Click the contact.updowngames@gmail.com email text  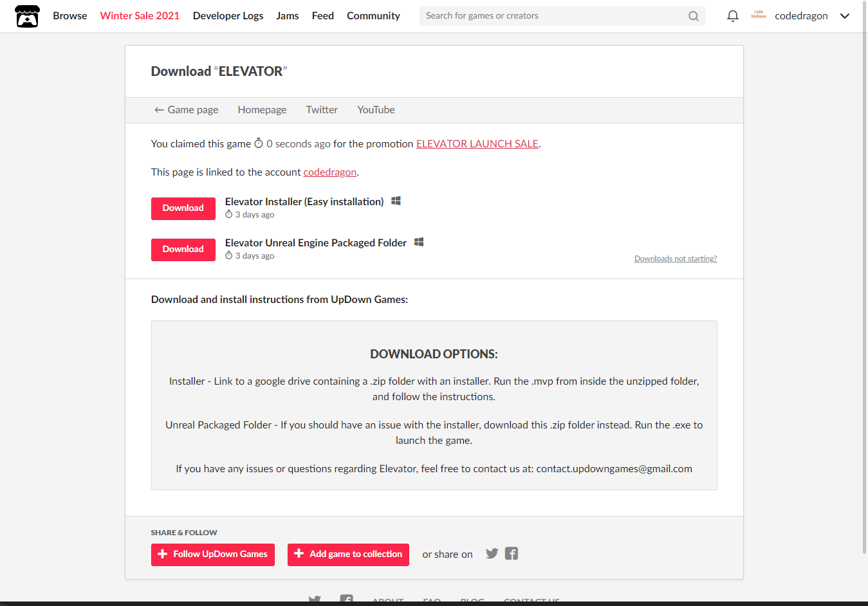click(x=614, y=469)
